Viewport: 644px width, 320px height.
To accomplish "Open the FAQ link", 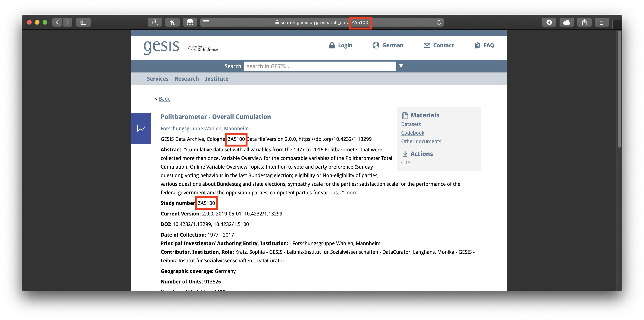I will click(x=489, y=45).
